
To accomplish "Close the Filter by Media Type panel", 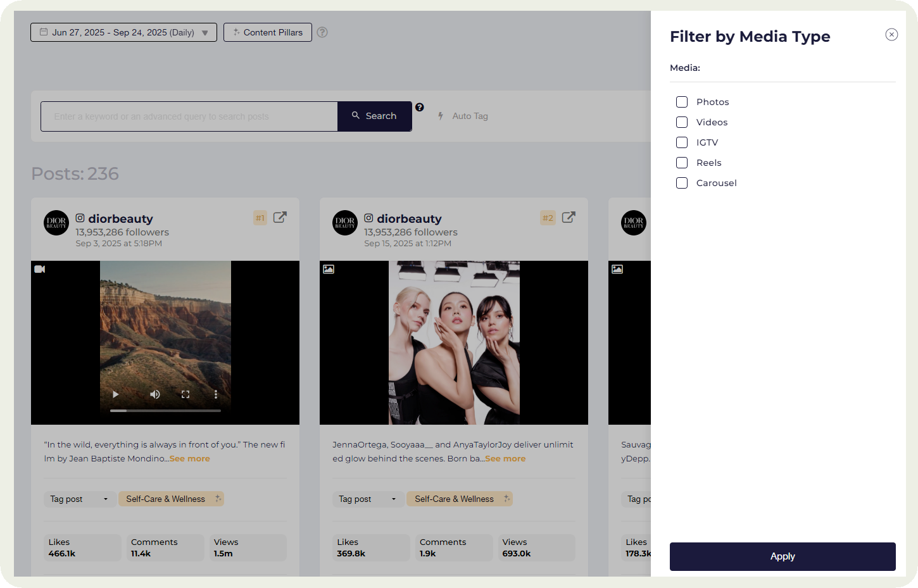I will click(891, 35).
